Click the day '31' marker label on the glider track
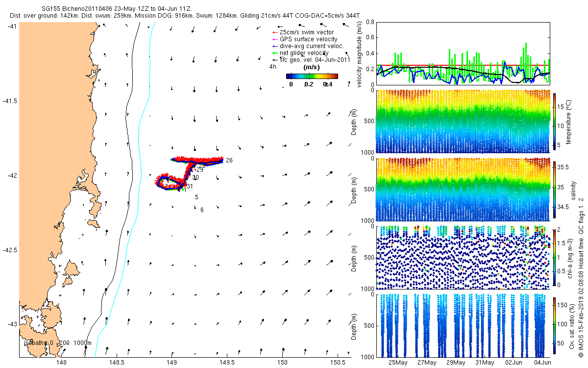 [190, 186]
